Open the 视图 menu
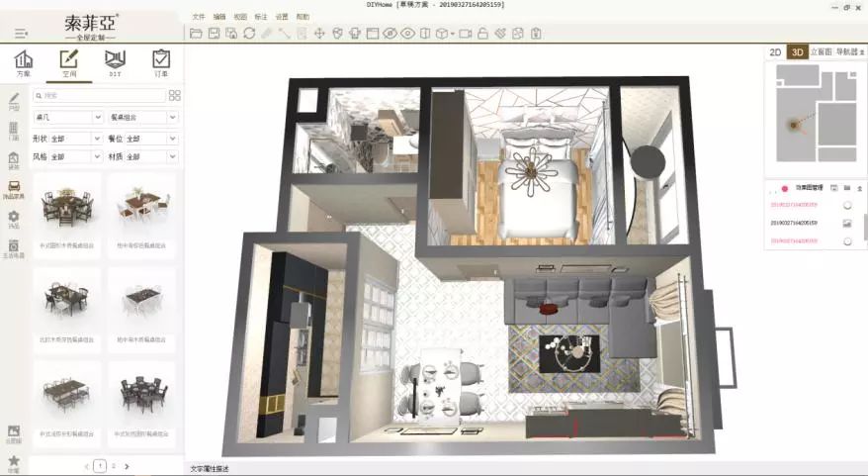 pyautogui.click(x=240, y=17)
